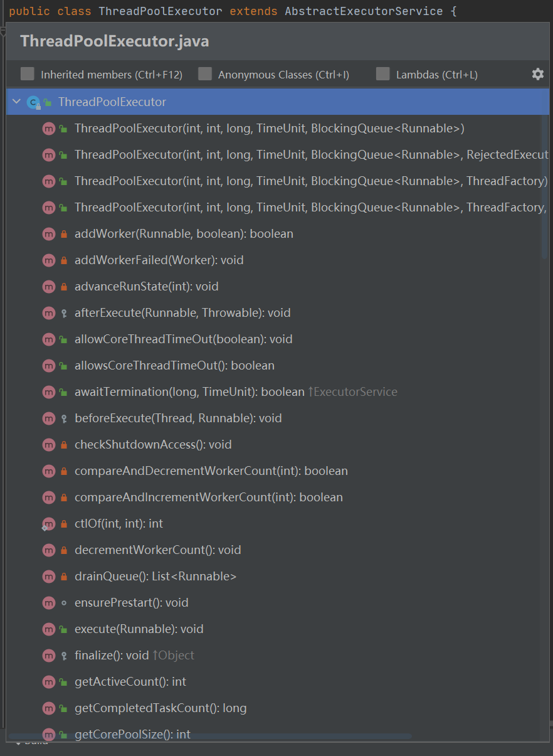
Task: Jump to compareAndIncrementWorkerCount(int): boolean
Action: pyautogui.click(x=209, y=497)
